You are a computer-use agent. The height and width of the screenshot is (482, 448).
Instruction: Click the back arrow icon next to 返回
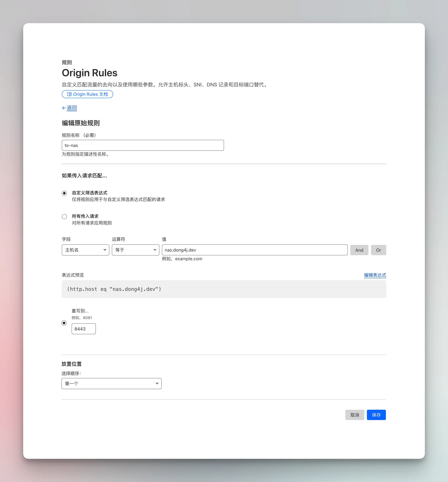tap(64, 108)
